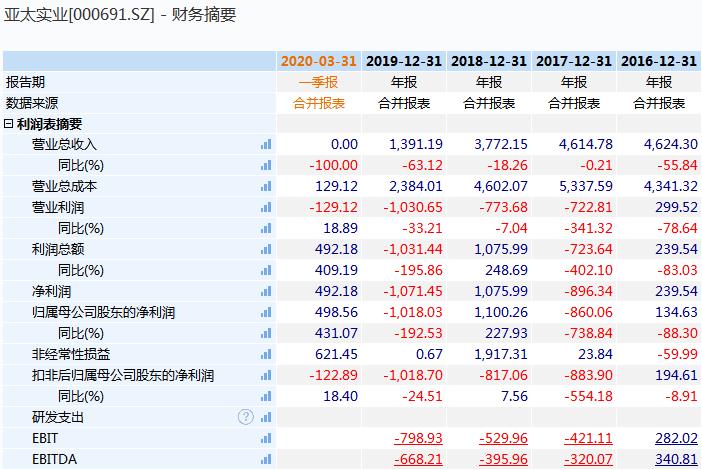Click the 数据来源 row label
Screen dimensions: 702x470
click(32, 103)
